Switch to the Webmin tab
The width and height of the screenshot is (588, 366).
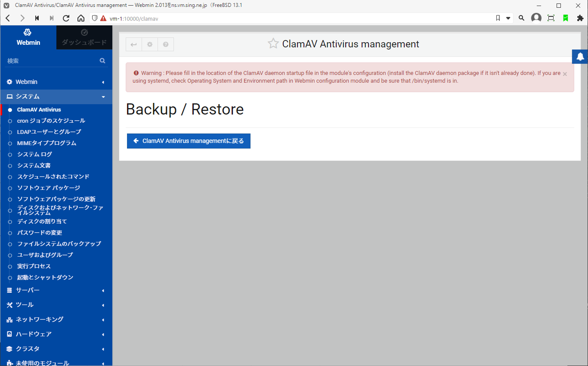coord(28,37)
